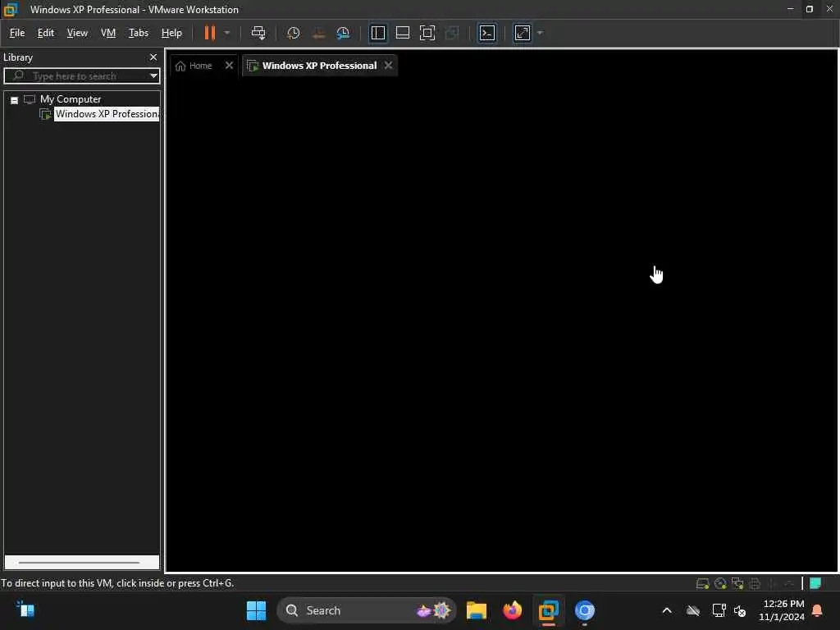
Task: Revert to the previous snapshot icon
Action: pos(318,33)
